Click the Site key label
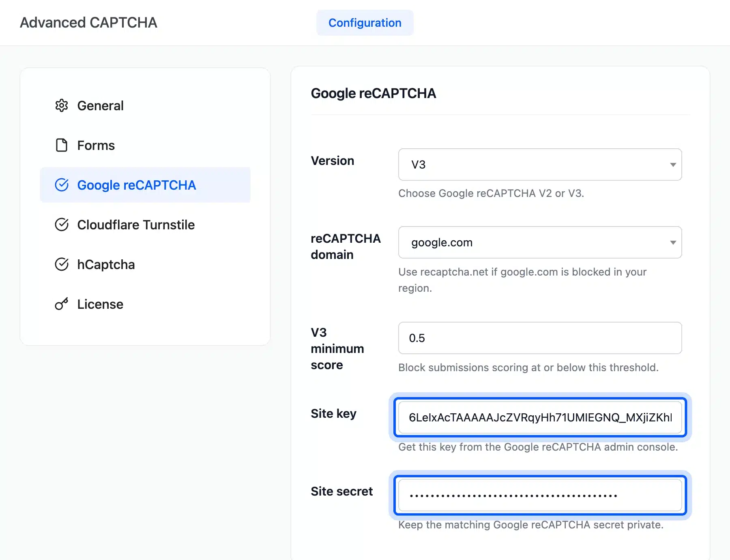Image resolution: width=730 pixels, height=560 pixels. 334,413
